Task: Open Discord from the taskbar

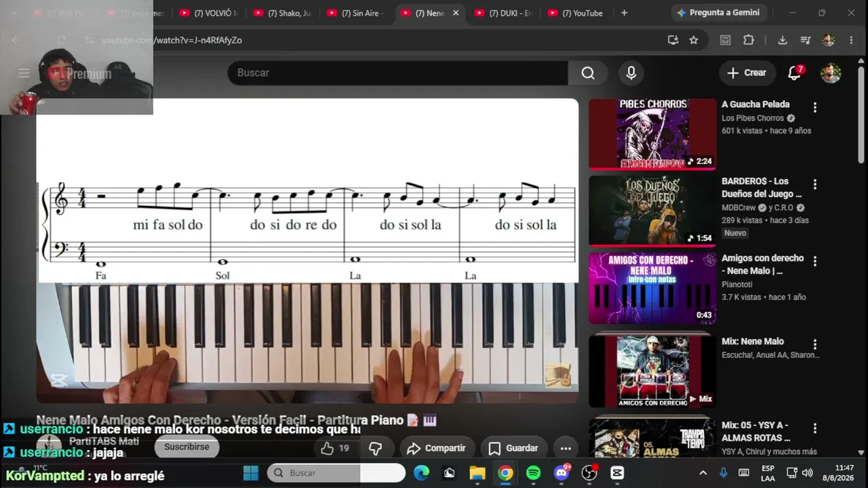Action: point(561,472)
